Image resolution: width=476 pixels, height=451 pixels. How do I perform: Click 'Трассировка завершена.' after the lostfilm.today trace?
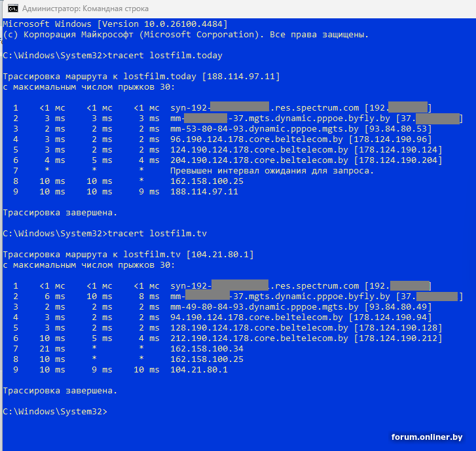pos(60,213)
